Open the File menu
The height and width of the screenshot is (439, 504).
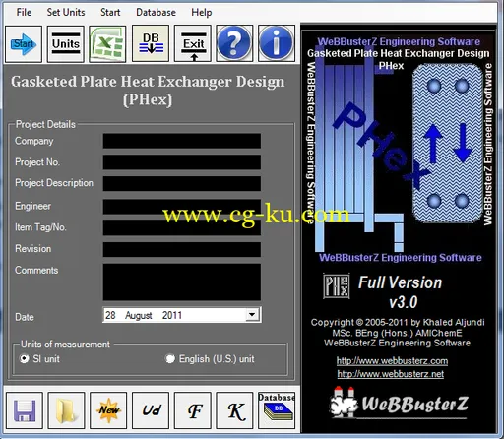click(24, 13)
